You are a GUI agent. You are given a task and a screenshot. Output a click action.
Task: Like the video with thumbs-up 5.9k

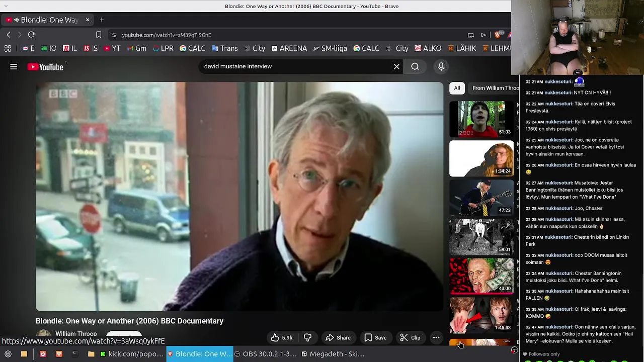pos(281,338)
